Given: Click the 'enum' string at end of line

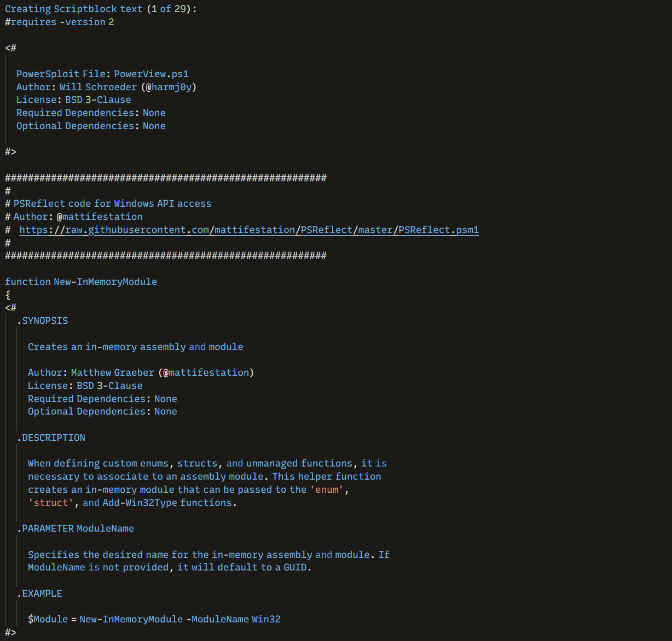Looking at the screenshot, I should [327, 490].
